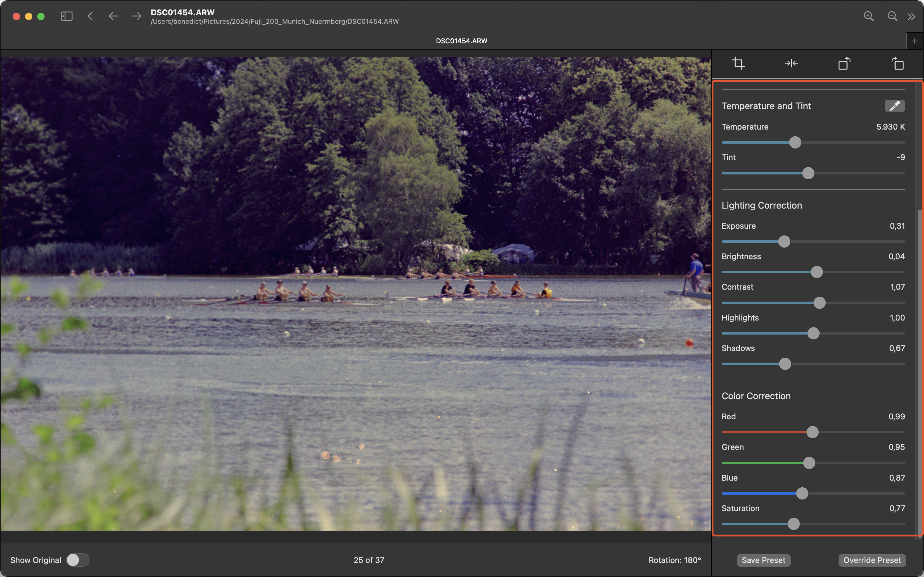The width and height of the screenshot is (924, 577).
Task: Override the existing preset
Action: tap(872, 560)
